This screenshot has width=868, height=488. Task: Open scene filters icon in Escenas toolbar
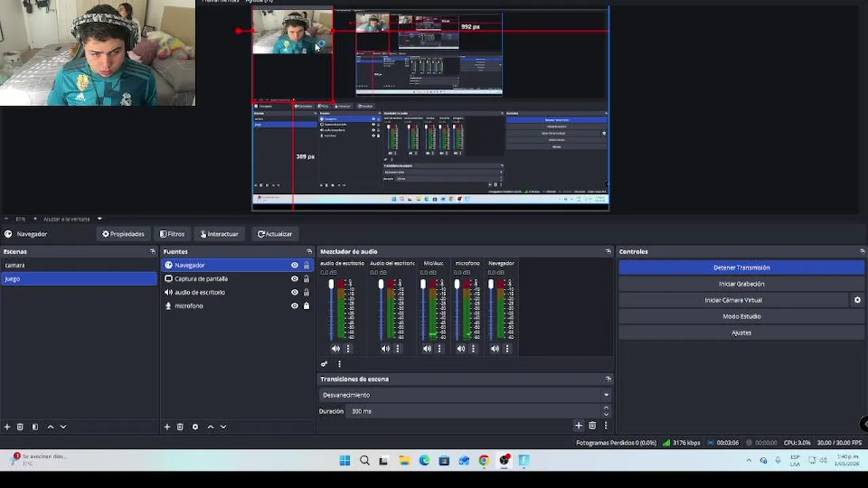(x=35, y=427)
